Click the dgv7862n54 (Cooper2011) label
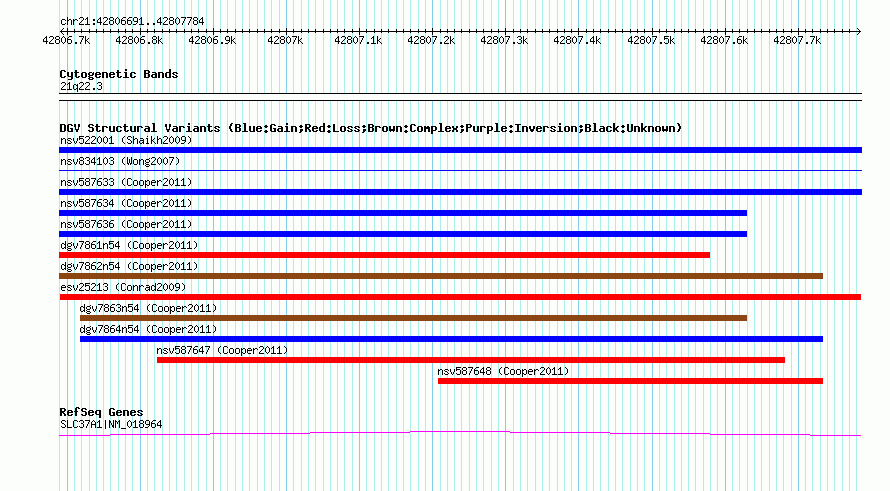This screenshot has height=491, width=890. 129,266
